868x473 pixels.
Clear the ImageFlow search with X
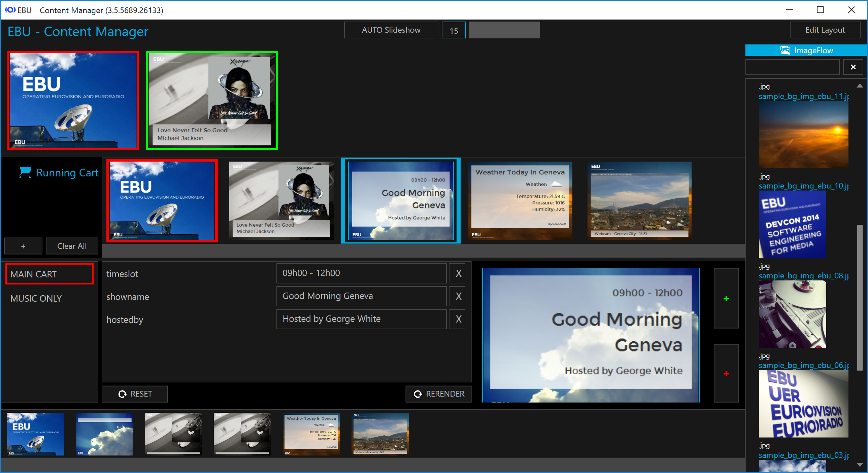(853, 67)
